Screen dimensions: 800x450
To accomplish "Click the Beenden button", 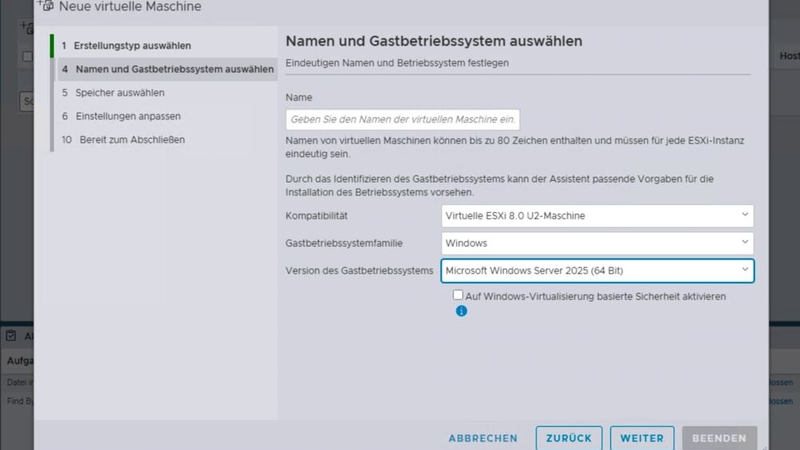I will pyautogui.click(x=719, y=438).
